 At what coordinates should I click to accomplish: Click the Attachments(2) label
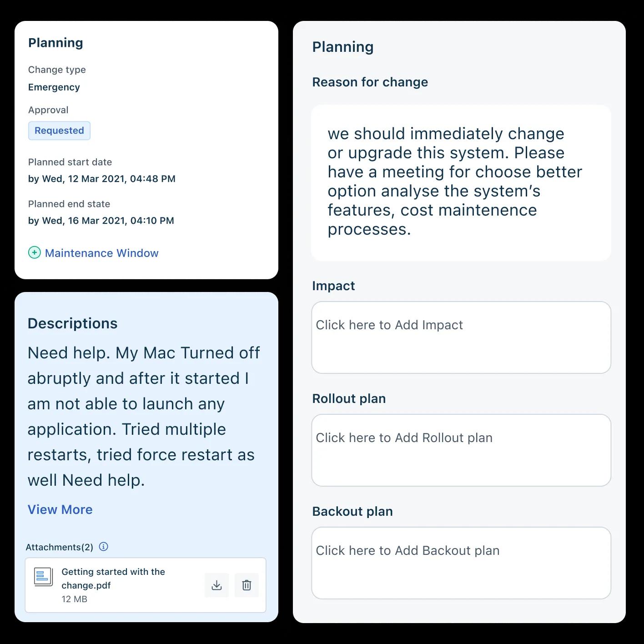[59, 547]
